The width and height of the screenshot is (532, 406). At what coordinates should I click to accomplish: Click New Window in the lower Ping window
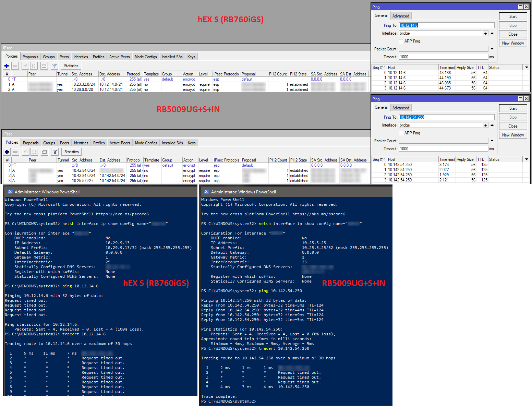click(x=513, y=135)
